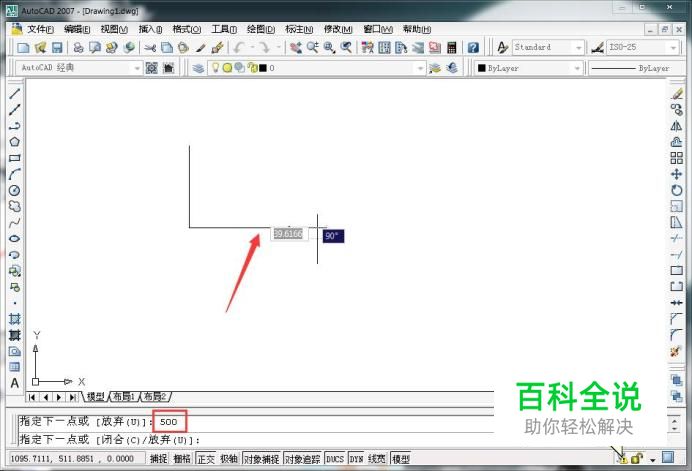This screenshot has width=692, height=471.
Task: Select the Ellipse tool
Action: [15, 238]
